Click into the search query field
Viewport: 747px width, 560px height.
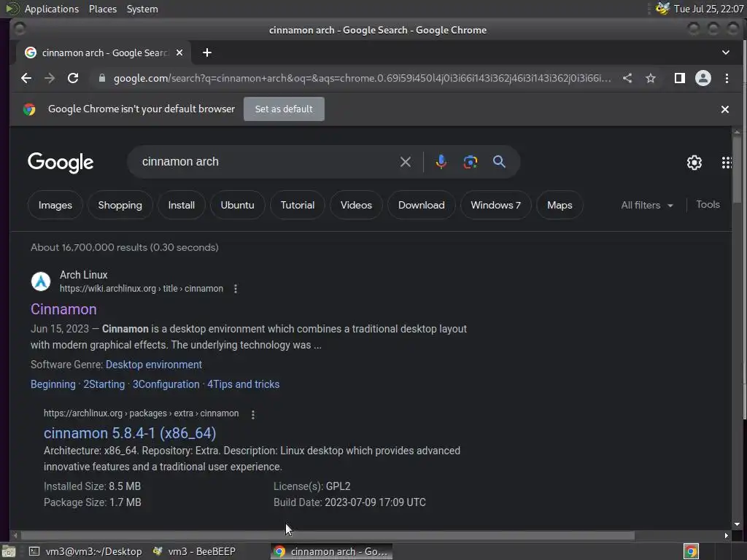[267, 162]
